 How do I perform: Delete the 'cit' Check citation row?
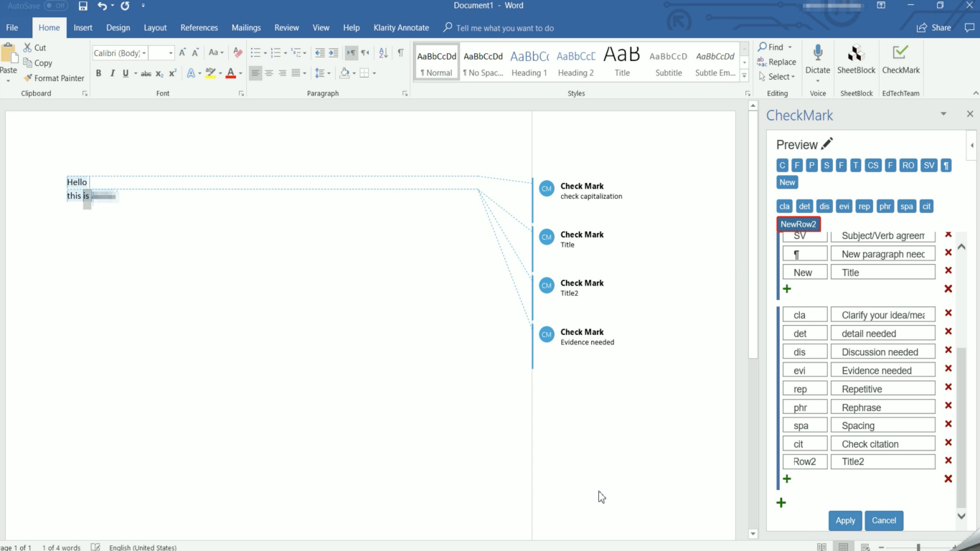tap(948, 443)
